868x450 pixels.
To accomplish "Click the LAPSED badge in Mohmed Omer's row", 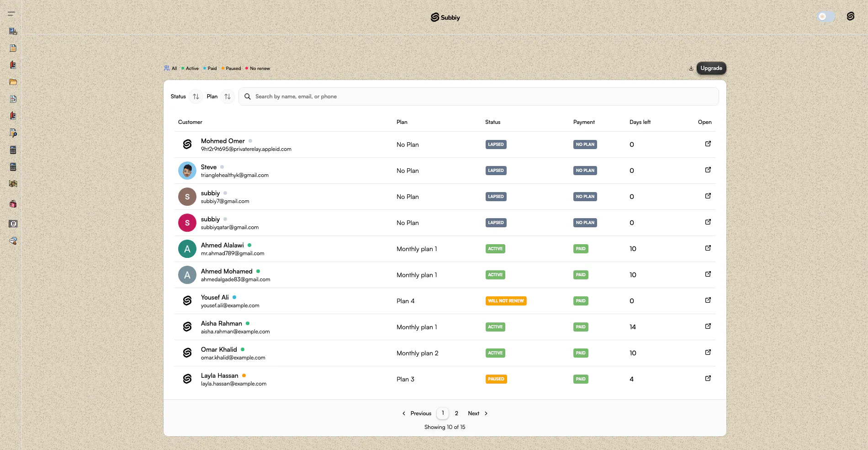I will 496,145.
